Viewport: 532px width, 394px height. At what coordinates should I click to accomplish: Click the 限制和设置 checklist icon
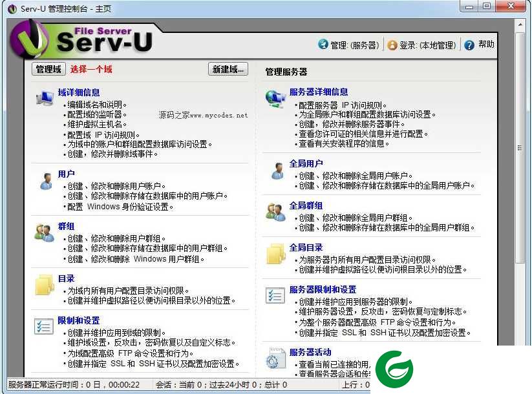(x=44, y=326)
